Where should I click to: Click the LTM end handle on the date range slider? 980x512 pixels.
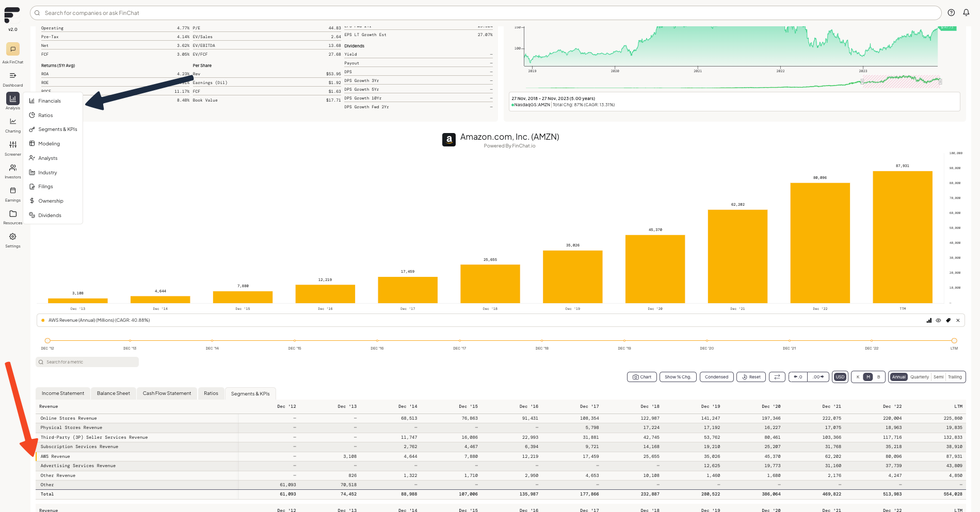(x=954, y=341)
